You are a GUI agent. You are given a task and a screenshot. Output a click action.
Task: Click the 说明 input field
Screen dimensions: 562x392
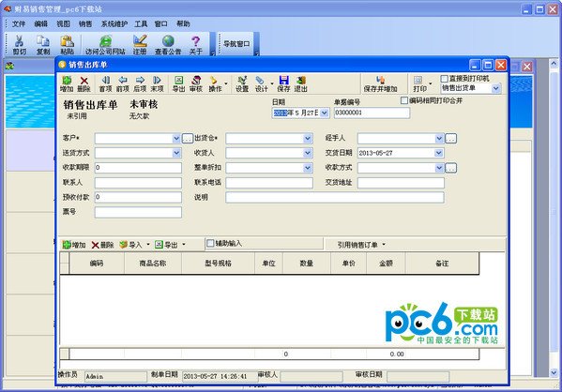click(335, 198)
